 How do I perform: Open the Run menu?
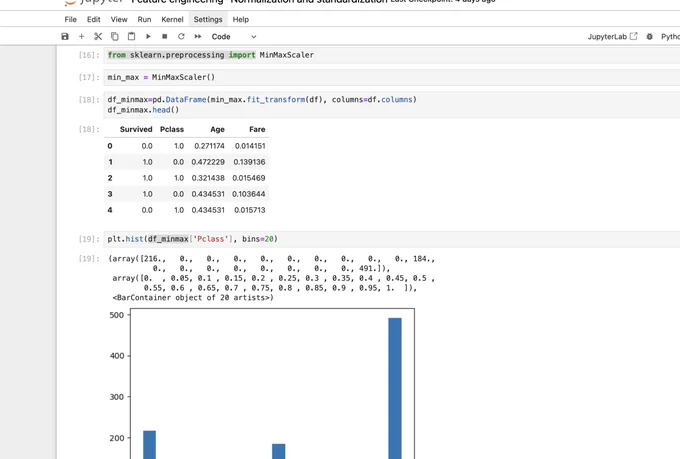tap(144, 19)
